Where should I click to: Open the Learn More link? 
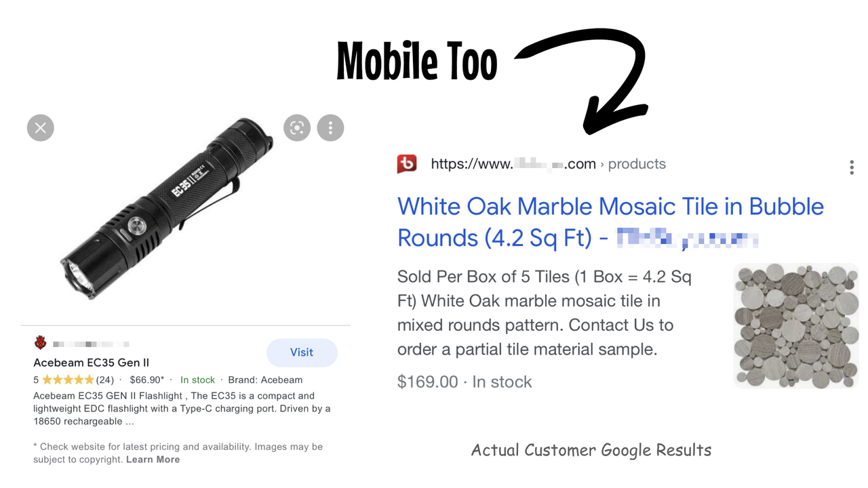pos(153,459)
